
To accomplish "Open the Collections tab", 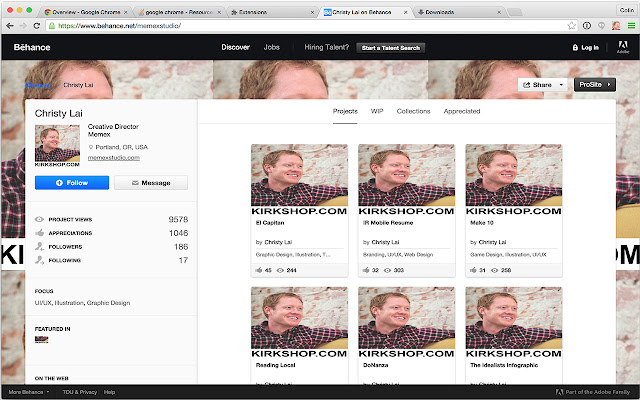I will tap(413, 111).
